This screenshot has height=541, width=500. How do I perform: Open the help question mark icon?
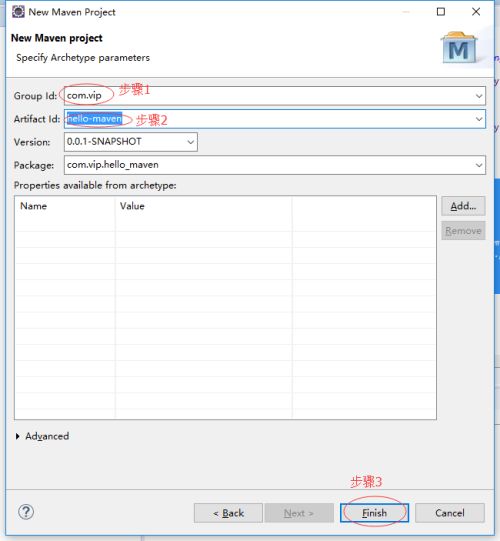point(26,512)
